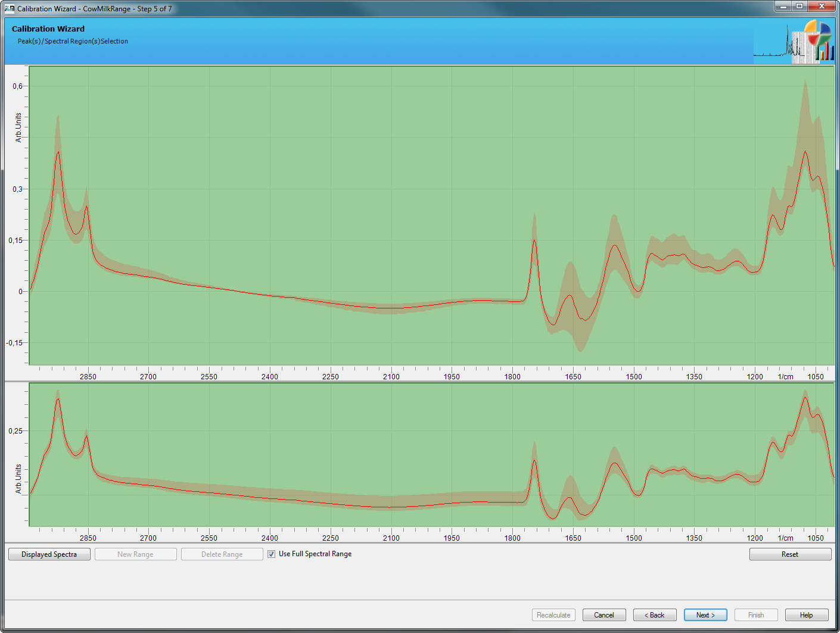Click the Calibration Wizard title bar icon
Viewport: 840px width, 633px height.
[x=9, y=8]
